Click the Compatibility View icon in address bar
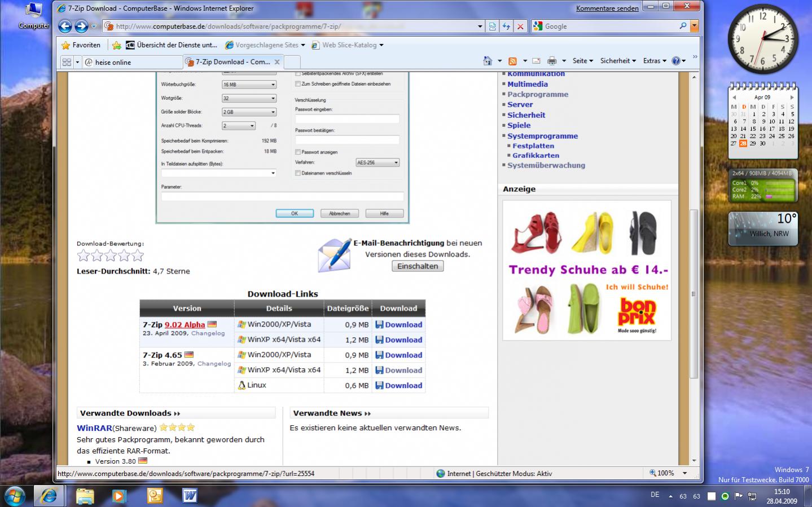 point(493,26)
